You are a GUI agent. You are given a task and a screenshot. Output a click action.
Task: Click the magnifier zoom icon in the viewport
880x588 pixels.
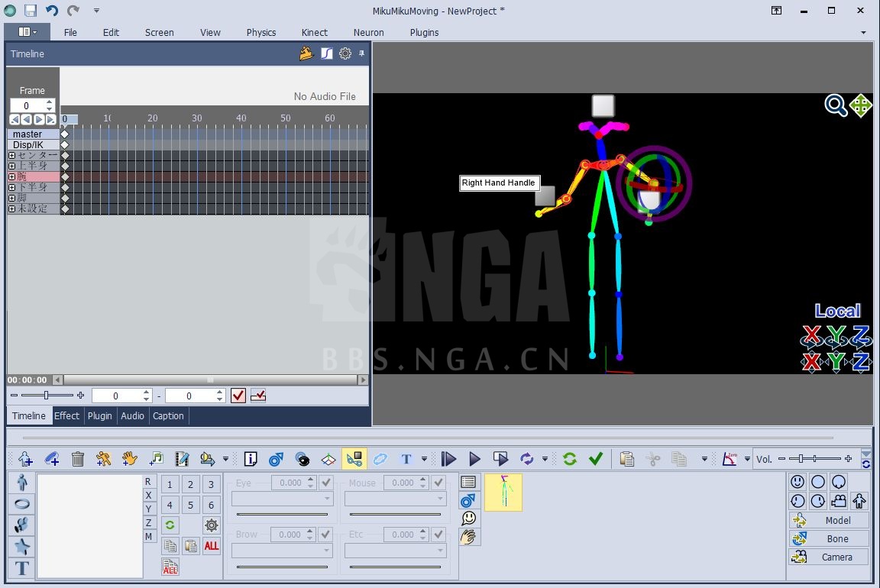[x=836, y=106]
